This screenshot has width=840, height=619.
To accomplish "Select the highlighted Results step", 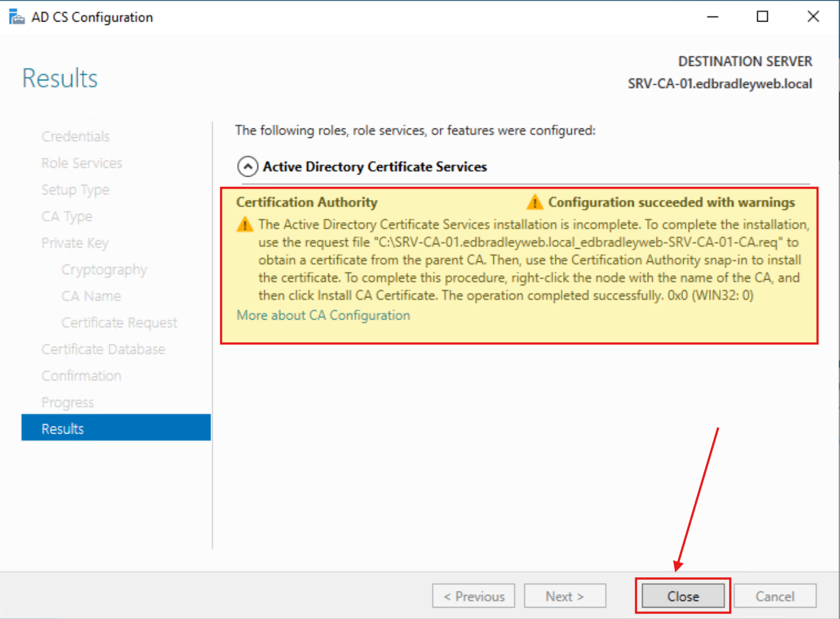I will click(x=63, y=428).
